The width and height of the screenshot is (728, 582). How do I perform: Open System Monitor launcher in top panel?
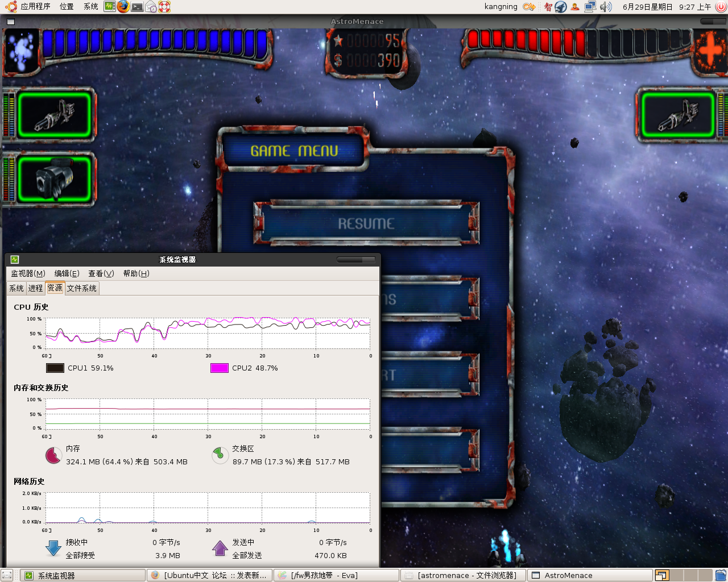pos(110,7)
